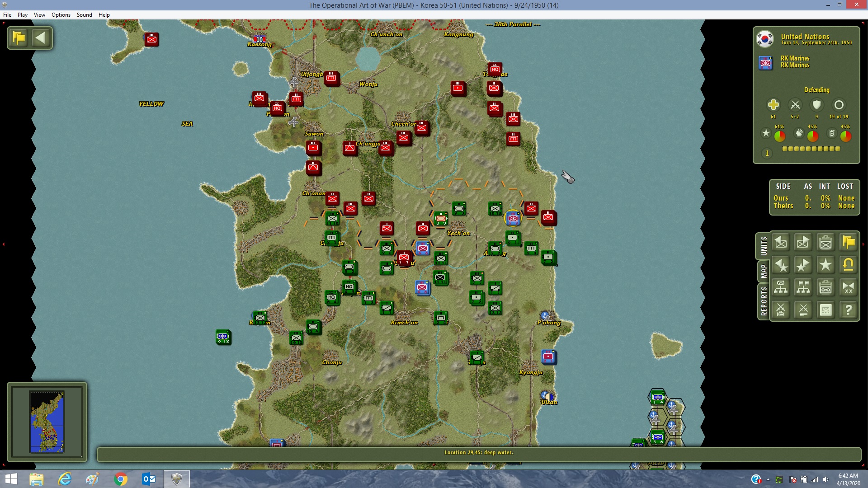The width and height of the screenshot is (868, 488).
Task: Click the volume speaker tray icon
Action: pos(826,479)
